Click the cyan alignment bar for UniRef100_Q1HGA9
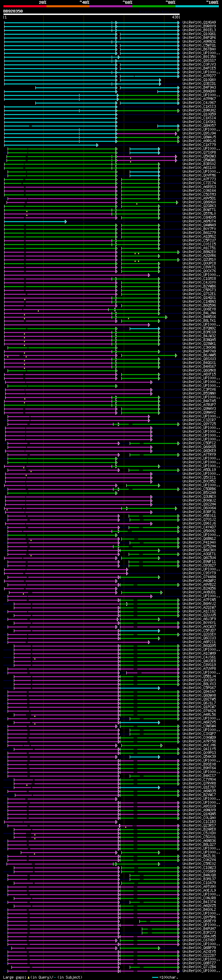 [92, 23]
